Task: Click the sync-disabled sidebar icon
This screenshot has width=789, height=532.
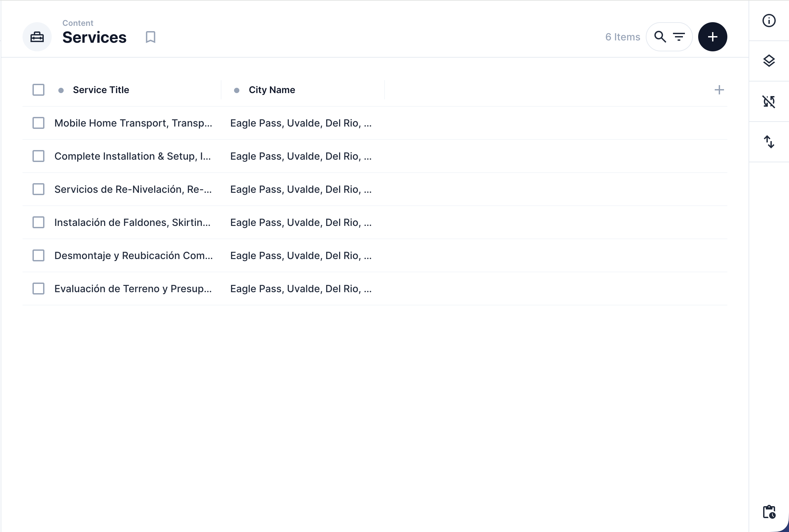Action: [x=769, y=101]
